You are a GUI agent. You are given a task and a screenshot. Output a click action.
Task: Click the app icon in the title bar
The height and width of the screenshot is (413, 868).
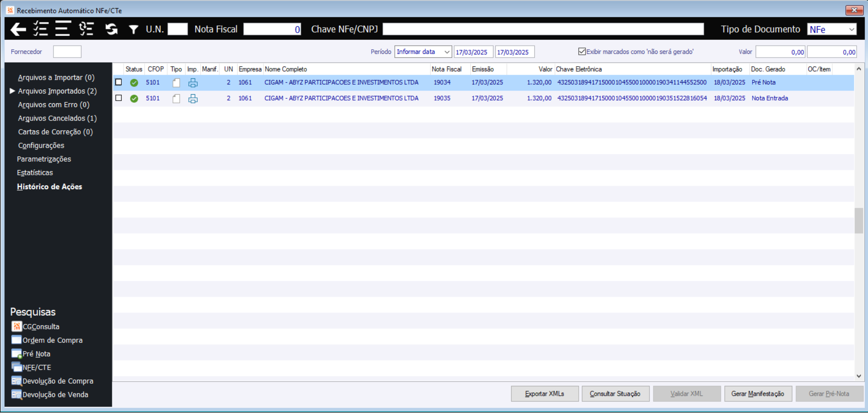(x=10, y=10)
